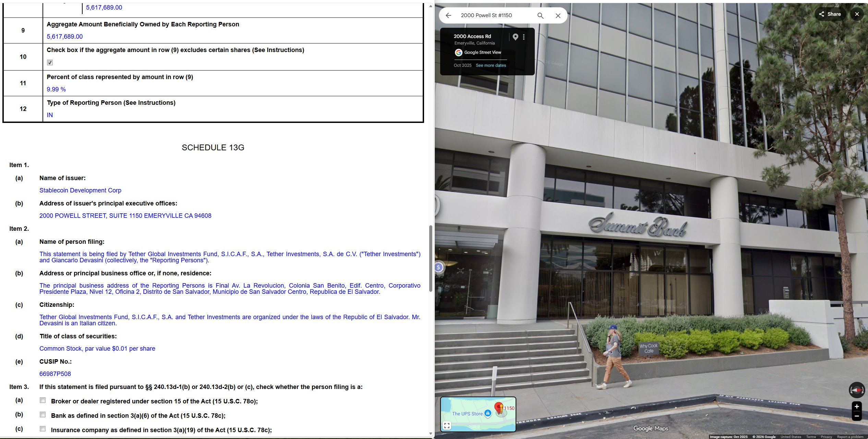
Task: Open the Terms link in Maps footer
Action: pyautogui.click(x=811, y=437)
